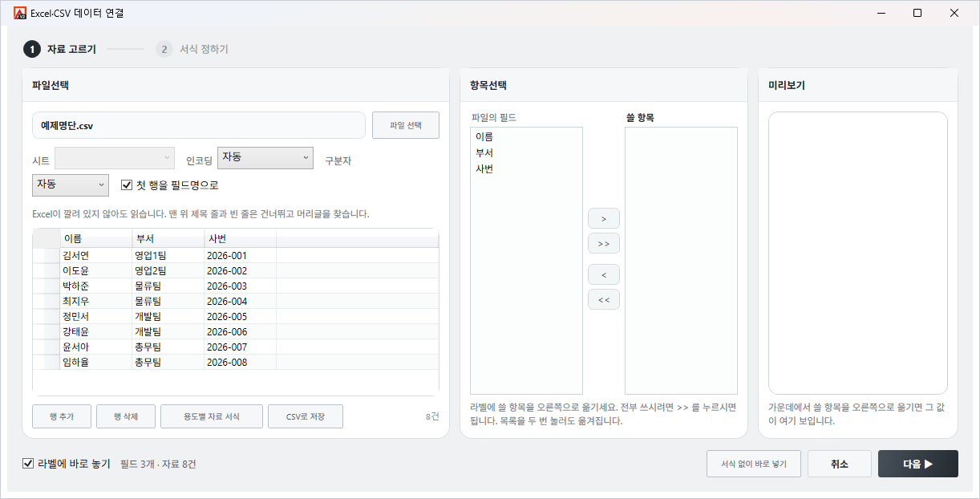Click the 미리보기 preview box
This screenshot has height=499, width=980.
click(858, 253)
